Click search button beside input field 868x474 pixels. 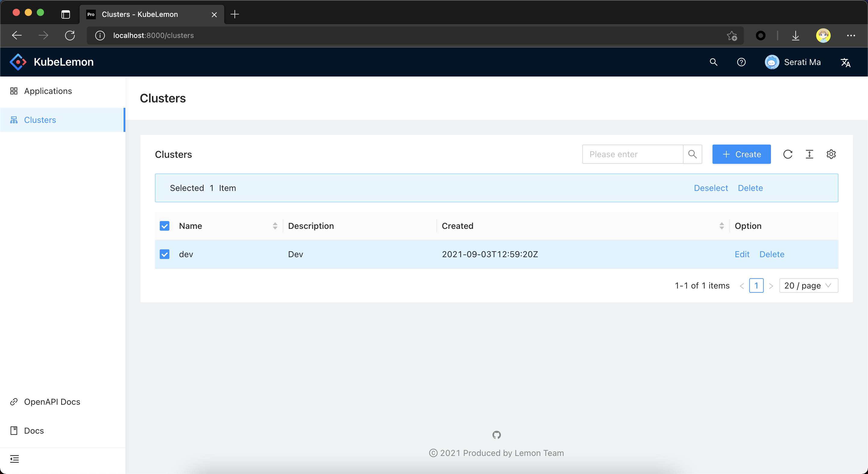(x=693, y=154)
